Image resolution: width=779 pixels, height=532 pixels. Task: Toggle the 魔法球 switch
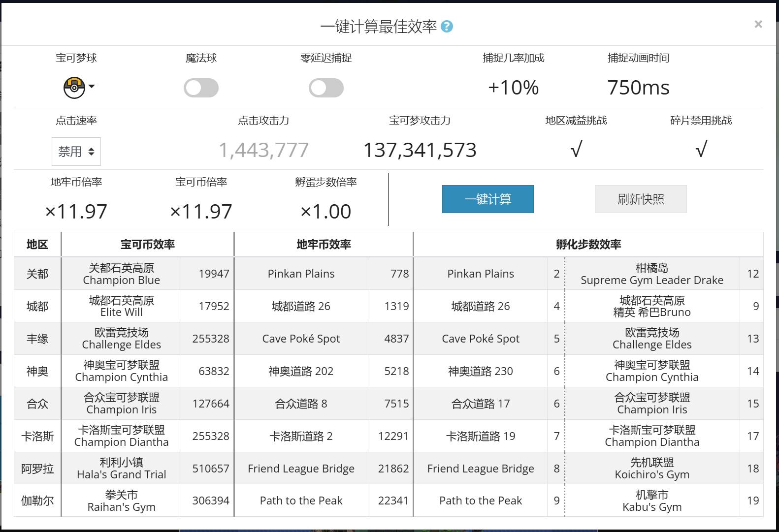[201, 88]
